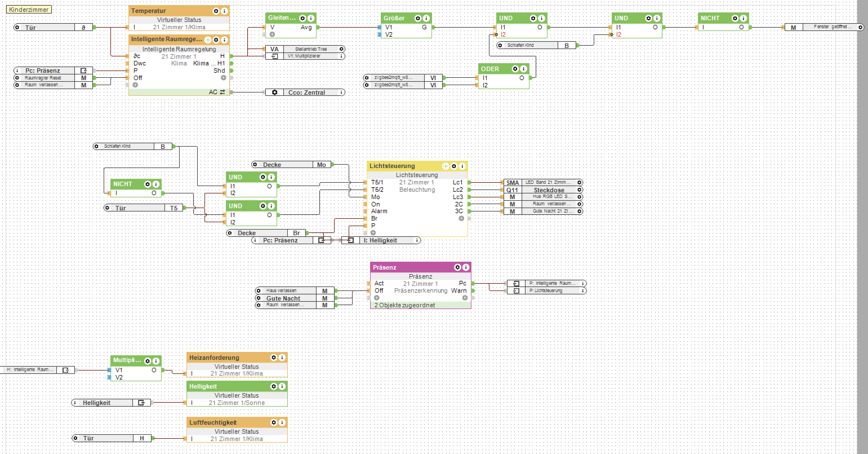The width and height of the screenshot is (868, 454).
Task: Toggle negated I2 input on first UND block
Action: point(496,34)
